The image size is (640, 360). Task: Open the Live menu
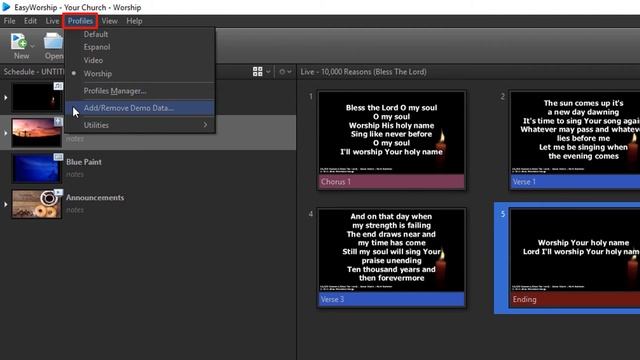click(x=52, y=21)
